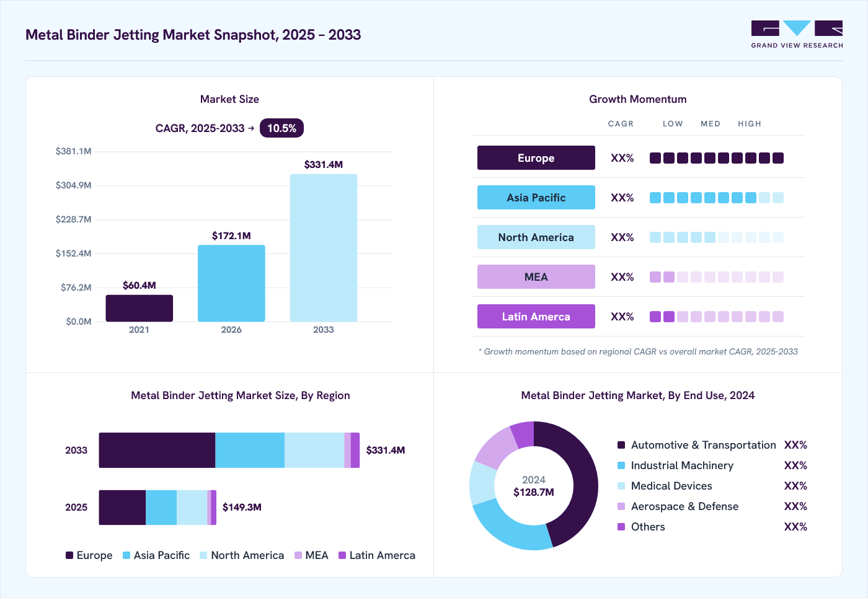Click the Europe row's momentum indicator squares
868x598 pixels.
(717, 158)
